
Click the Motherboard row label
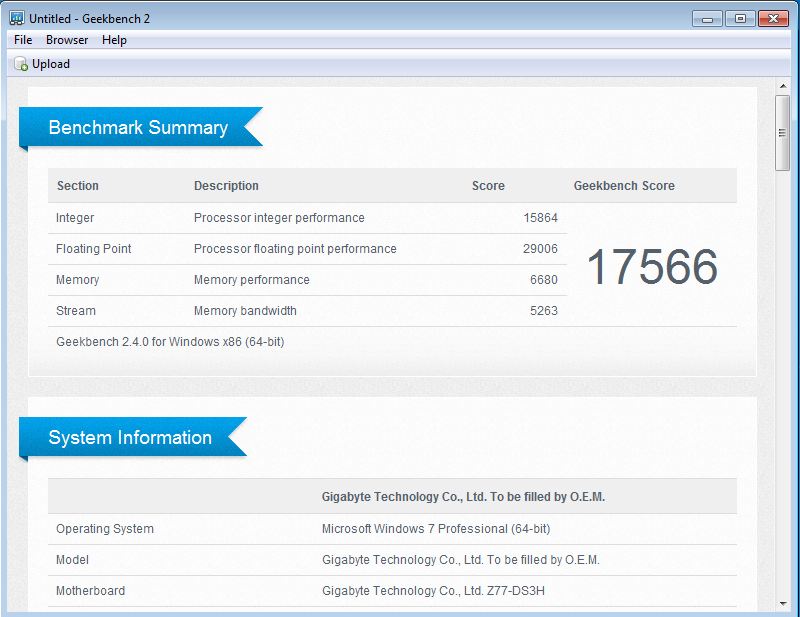click(90, 591)
